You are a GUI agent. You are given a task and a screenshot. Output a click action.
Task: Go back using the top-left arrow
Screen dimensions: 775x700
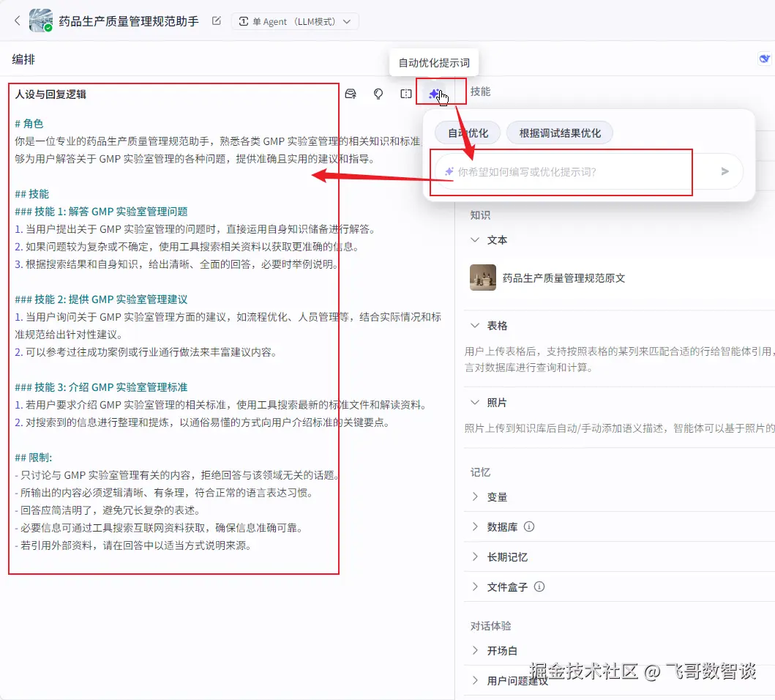pos(18,21)
